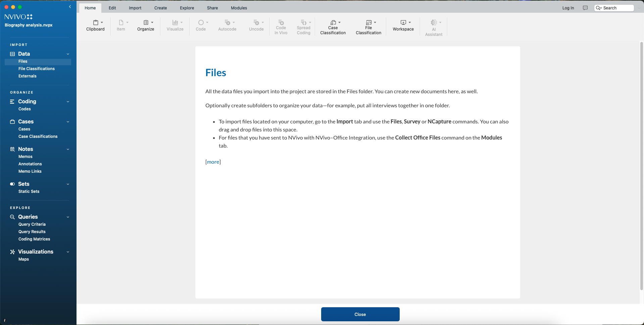Collapse the Coding section chevron
The width and height of the screenshot is (644, 325).
click(68, 102)
